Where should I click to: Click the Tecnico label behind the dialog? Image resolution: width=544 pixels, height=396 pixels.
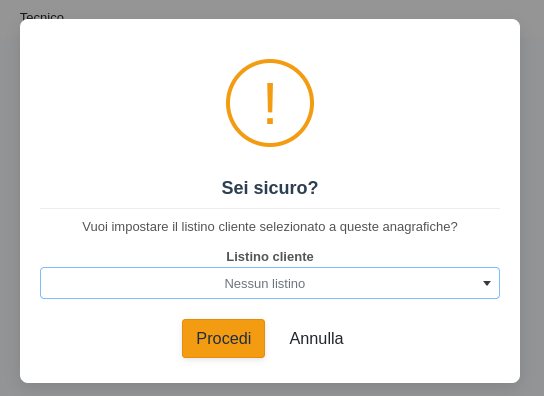42,15
